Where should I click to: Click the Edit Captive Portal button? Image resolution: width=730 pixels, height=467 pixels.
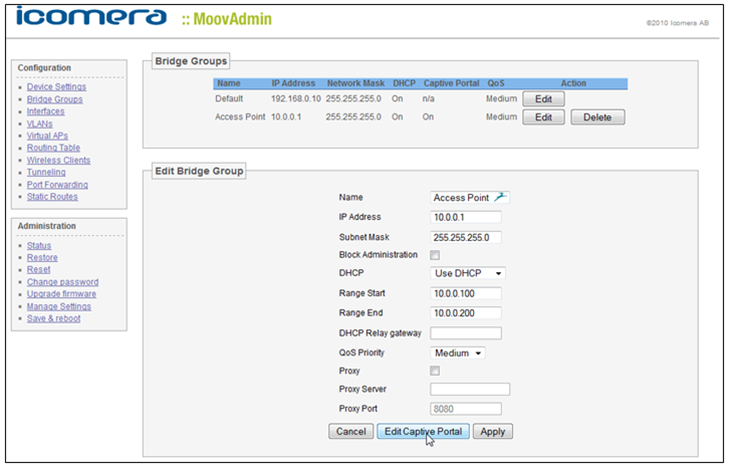point(423,432)
